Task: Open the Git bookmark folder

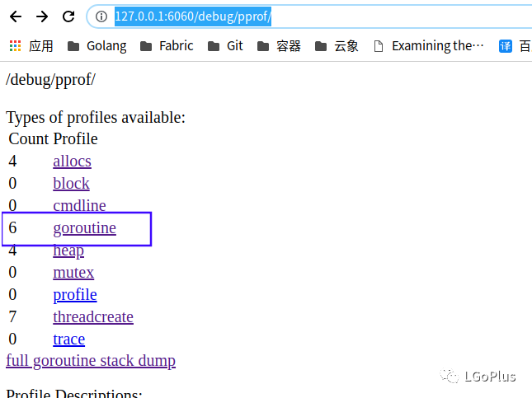Action: click(x=225, y=46)
